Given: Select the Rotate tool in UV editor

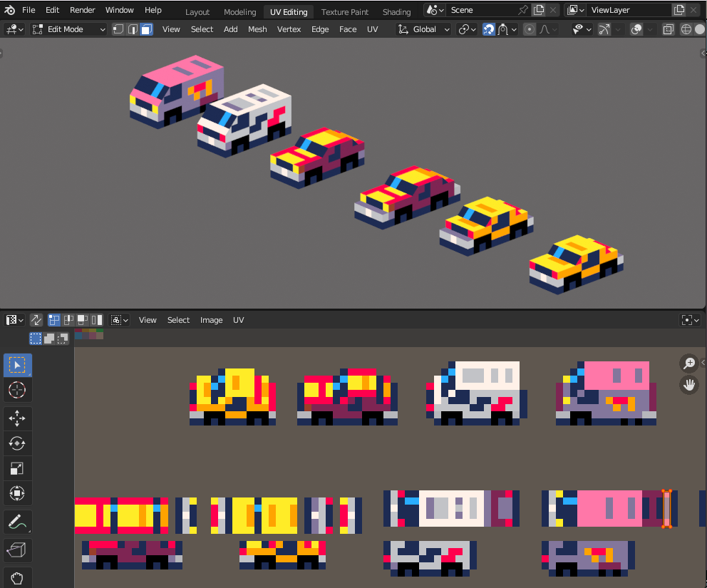Looking at the screenshot, I should pyautogui.click(x=17, y=443).
